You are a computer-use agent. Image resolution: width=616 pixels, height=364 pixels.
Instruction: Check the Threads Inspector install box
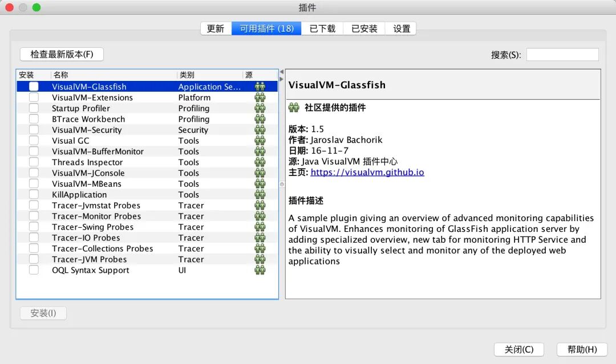(34, 162)
